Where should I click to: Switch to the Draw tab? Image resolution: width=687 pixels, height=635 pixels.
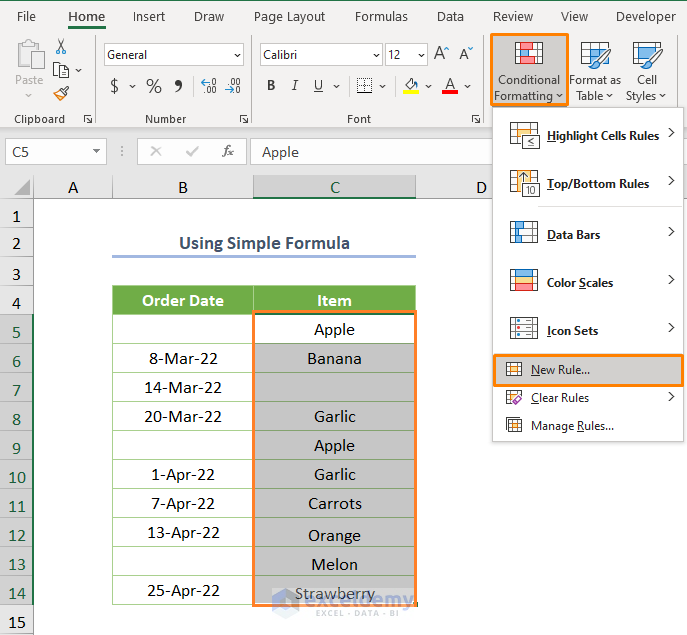click(x=209, y=17)
